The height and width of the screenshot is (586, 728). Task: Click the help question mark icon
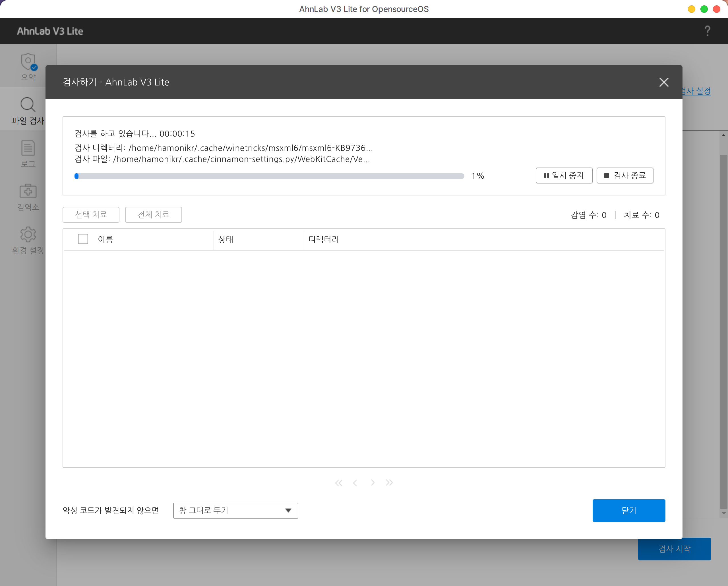click(x=708, y=31)
